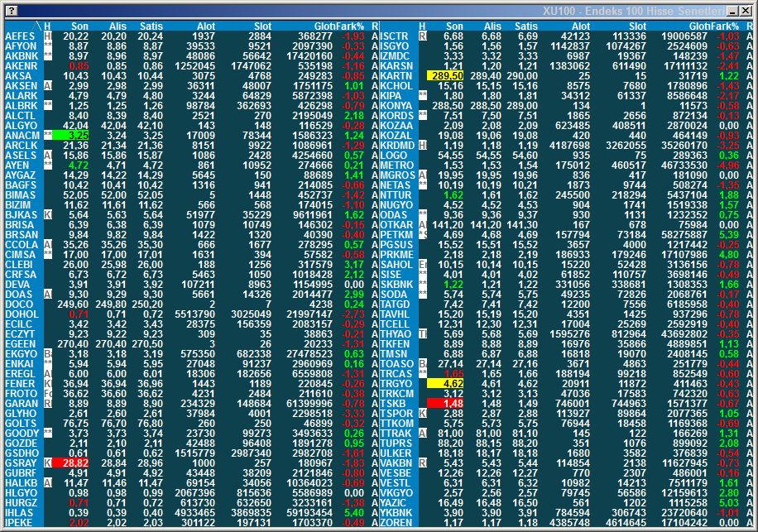Select ISCTR volume value 19006587
This screenshot has height=532, width=758.
[684, 36]
